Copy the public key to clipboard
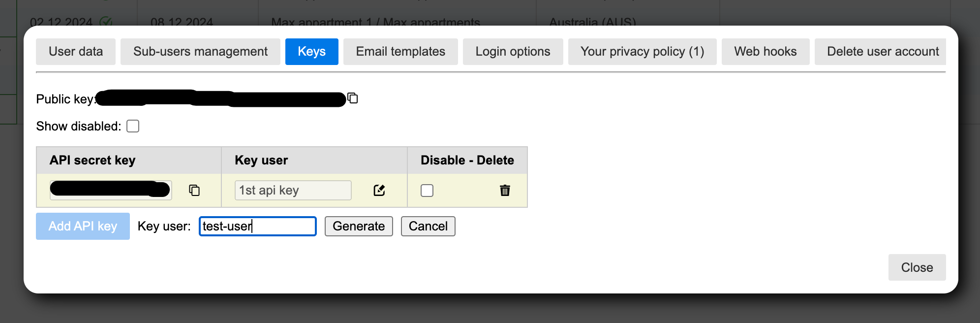The height and width of the screenshot is (323, 980). tap(353, 98)
